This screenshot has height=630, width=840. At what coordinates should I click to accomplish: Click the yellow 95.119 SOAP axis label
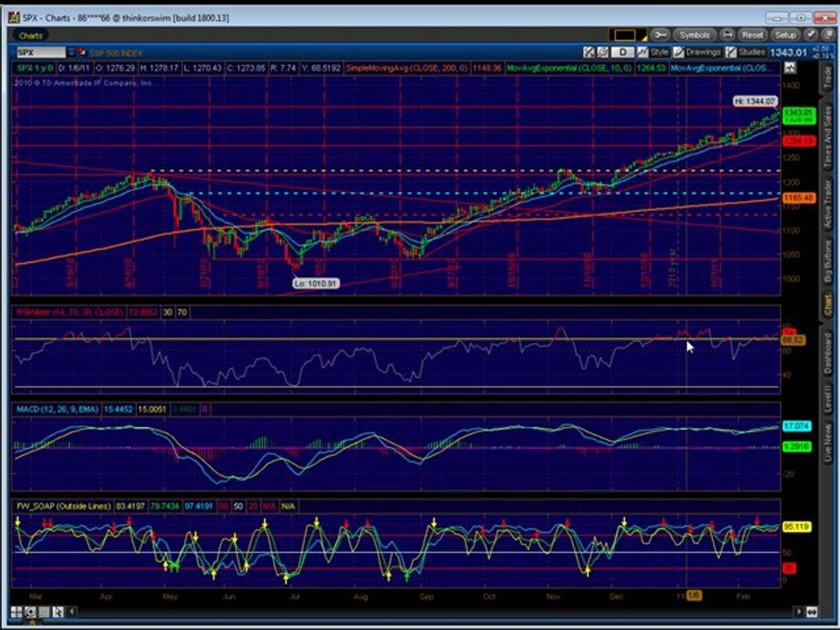tap(797, 527)
